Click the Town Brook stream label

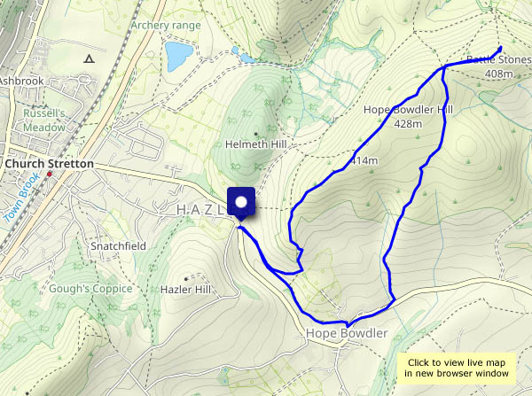[21, 198]
